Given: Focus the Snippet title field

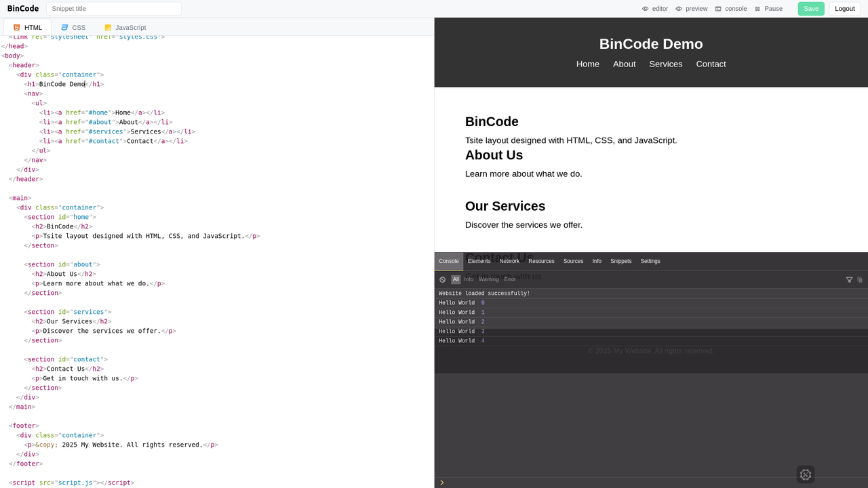Looking at the screenshot, I should click(x=114, y=9).
